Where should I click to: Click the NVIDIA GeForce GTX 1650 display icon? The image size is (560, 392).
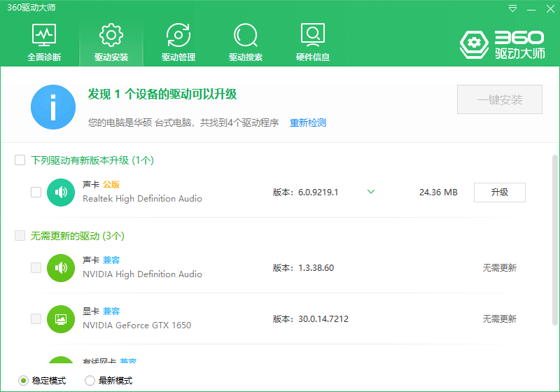[61, 318]
